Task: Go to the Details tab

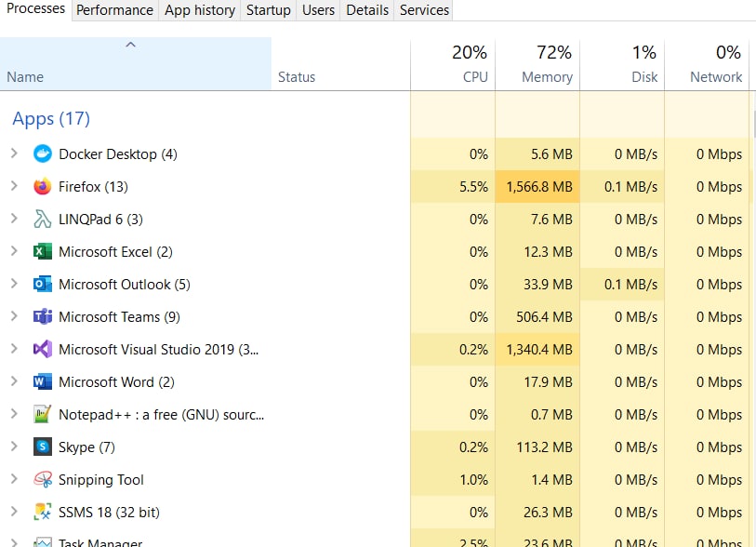Action: [x=367, y=10]
